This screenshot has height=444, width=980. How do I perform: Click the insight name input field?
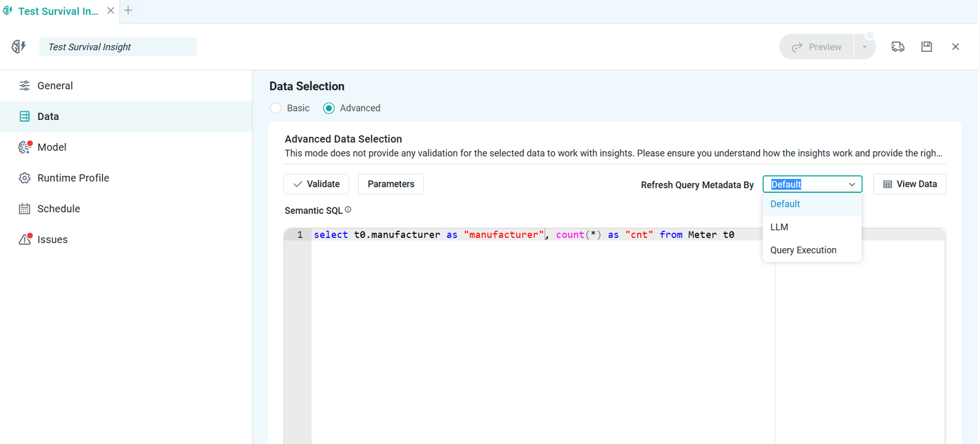tap(118, 47)
